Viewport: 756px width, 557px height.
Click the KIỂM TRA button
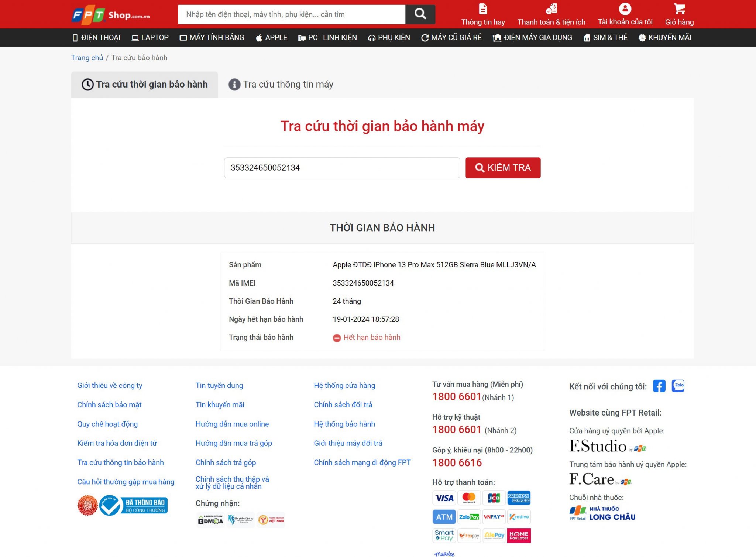[x=503, y=168]
